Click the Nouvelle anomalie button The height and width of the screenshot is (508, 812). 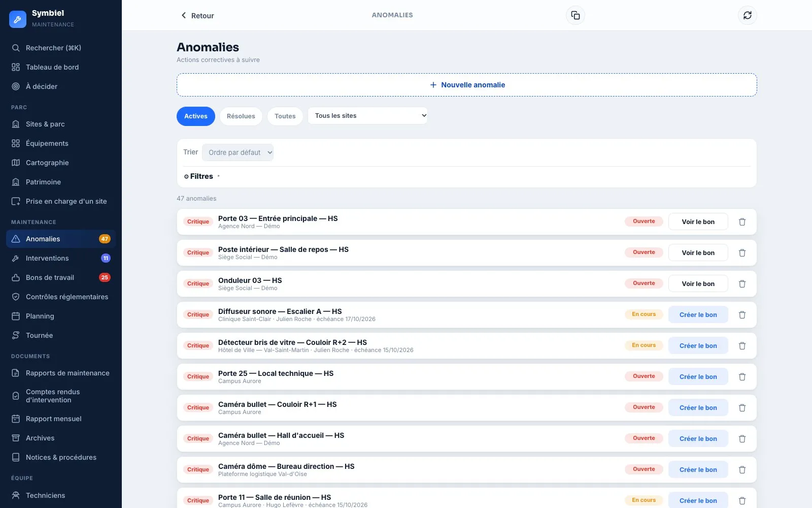point(467,85)
